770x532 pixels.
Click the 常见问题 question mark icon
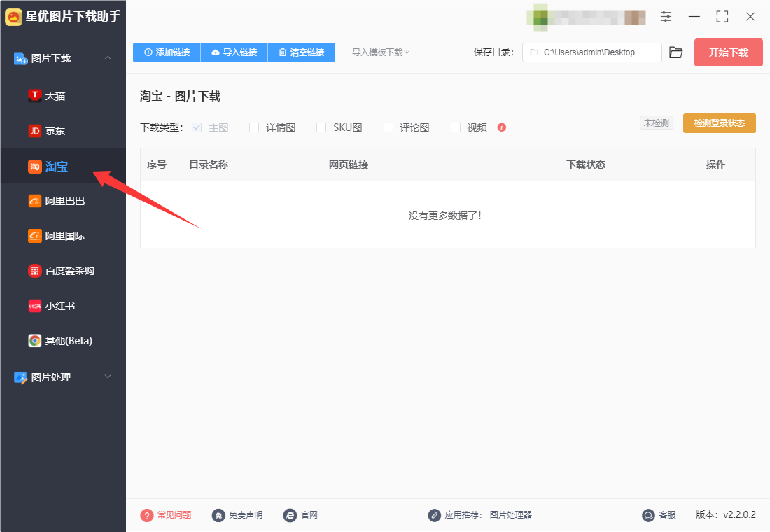(x=147, y=515)
